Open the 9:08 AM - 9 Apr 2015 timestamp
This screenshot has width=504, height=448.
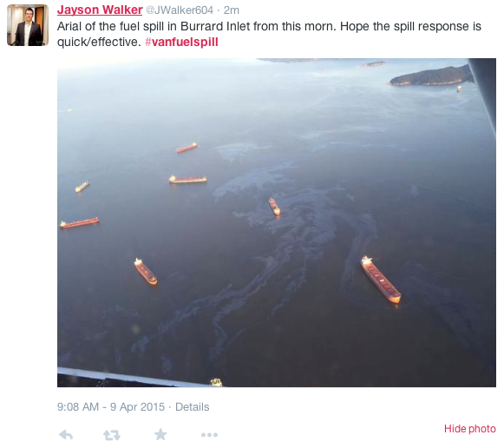point(111,407)
